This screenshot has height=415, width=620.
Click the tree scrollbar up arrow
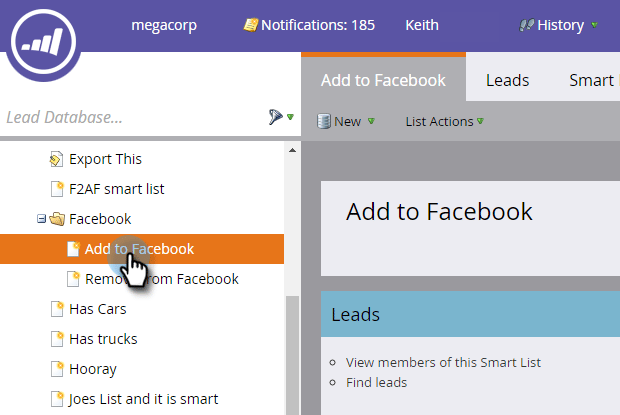292,150
